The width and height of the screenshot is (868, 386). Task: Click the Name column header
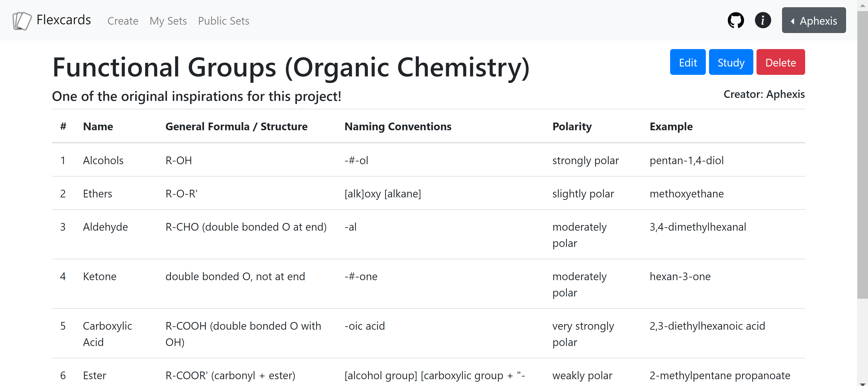[x=98, y=127]
